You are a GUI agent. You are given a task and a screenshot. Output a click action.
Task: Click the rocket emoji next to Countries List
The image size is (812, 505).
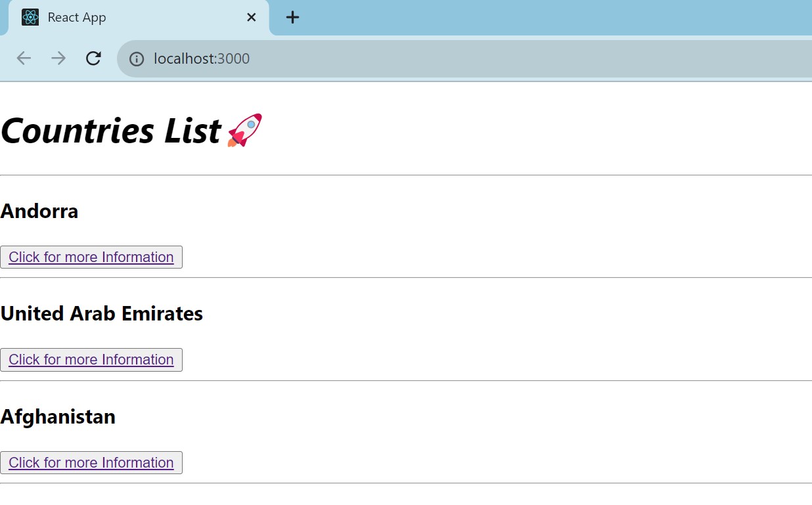pyautogui.click(x=244, y=130)
